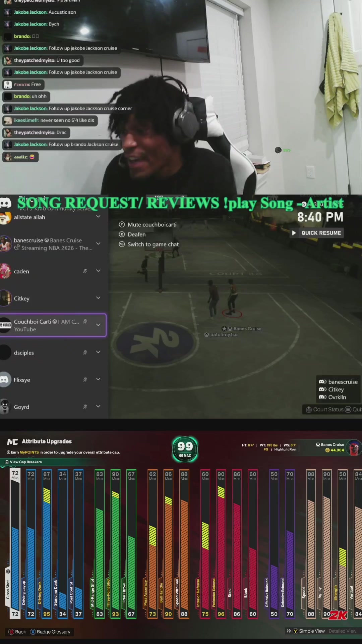Select the Perimeter Defense attribute bar
This screenshot has width=362, height=644.
coord(221,543)
